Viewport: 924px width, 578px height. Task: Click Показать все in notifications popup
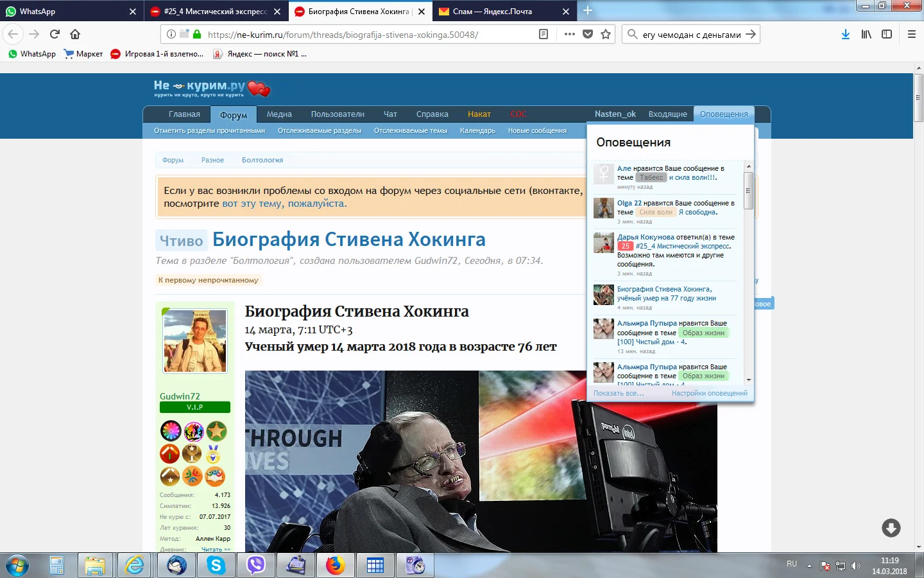(x=619, y=393)
